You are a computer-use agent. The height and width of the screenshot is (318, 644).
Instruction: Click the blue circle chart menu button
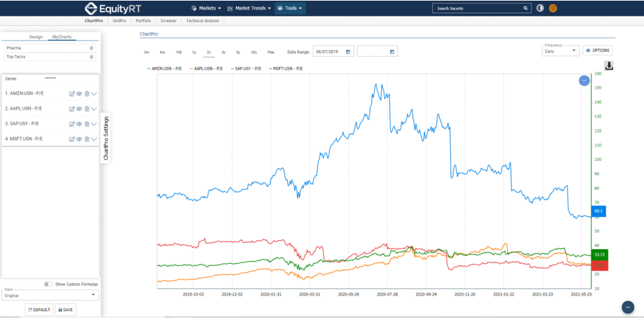coord(584,81)
